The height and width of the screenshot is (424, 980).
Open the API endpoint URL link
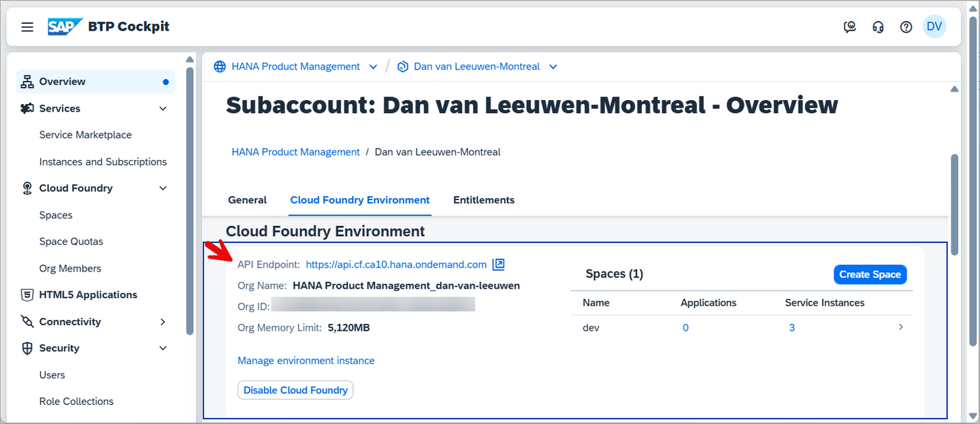pos(396,264)
